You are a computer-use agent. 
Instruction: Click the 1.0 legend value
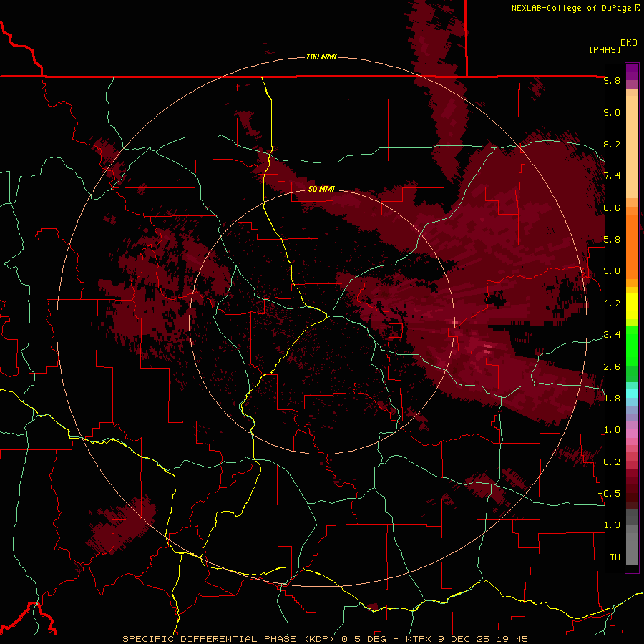pos(612,430)
